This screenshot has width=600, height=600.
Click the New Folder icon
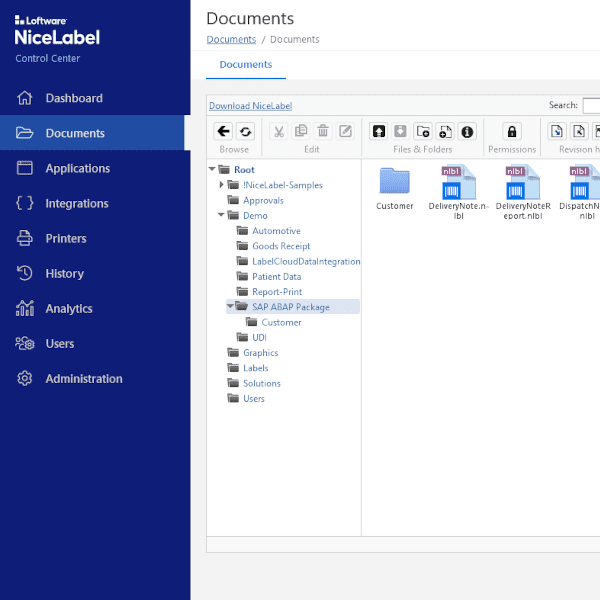423,132
